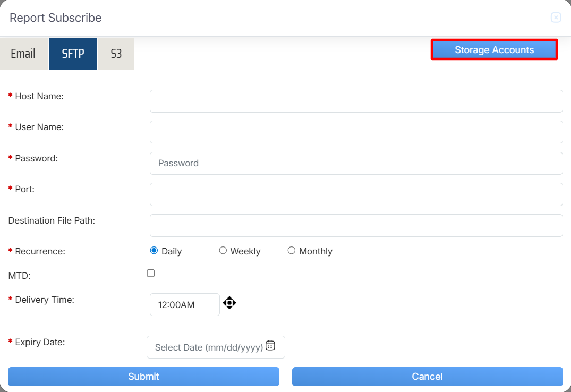Close the Report Subscribe dialog
The image size is (571, 392).
(x=556, y=18)
